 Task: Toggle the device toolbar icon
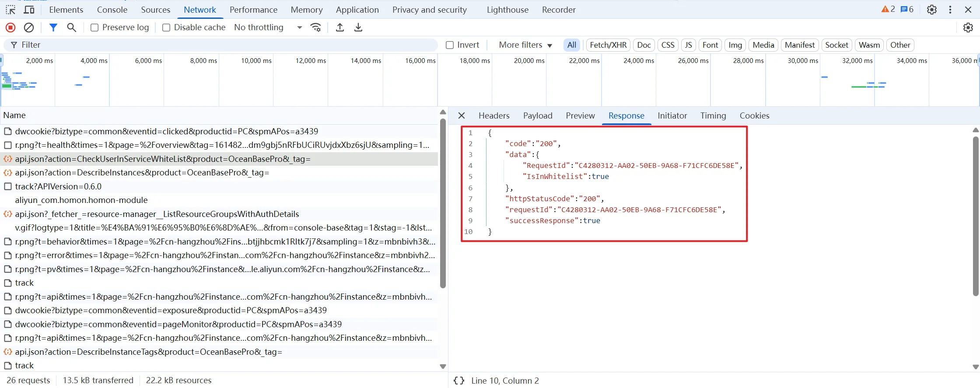point(29,10)
